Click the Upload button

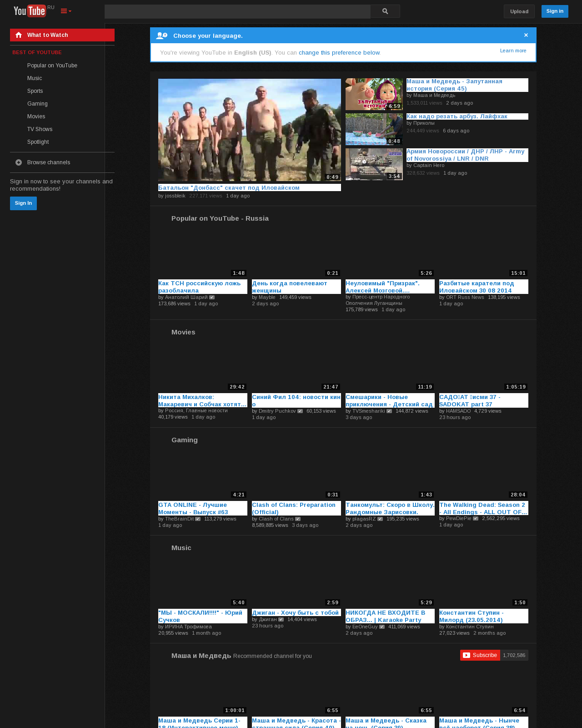click(519, 11)
